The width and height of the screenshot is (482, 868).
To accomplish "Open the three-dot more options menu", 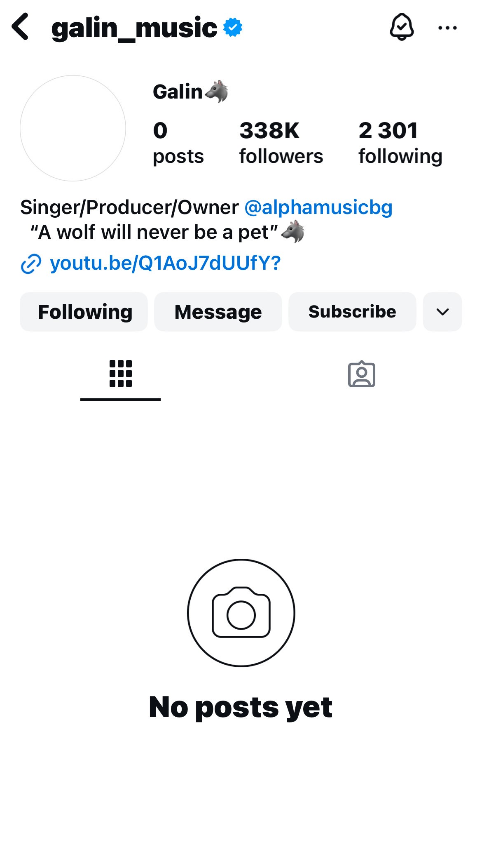I will coord(447,28).
